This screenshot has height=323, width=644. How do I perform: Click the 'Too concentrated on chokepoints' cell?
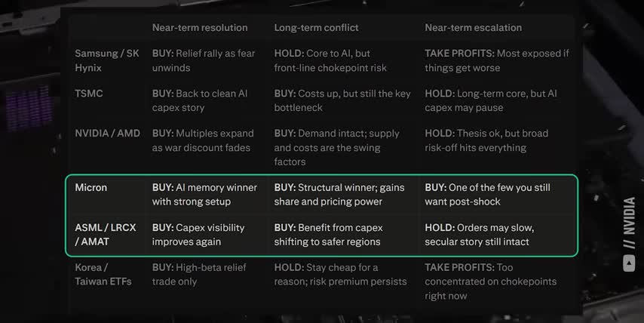490,281
